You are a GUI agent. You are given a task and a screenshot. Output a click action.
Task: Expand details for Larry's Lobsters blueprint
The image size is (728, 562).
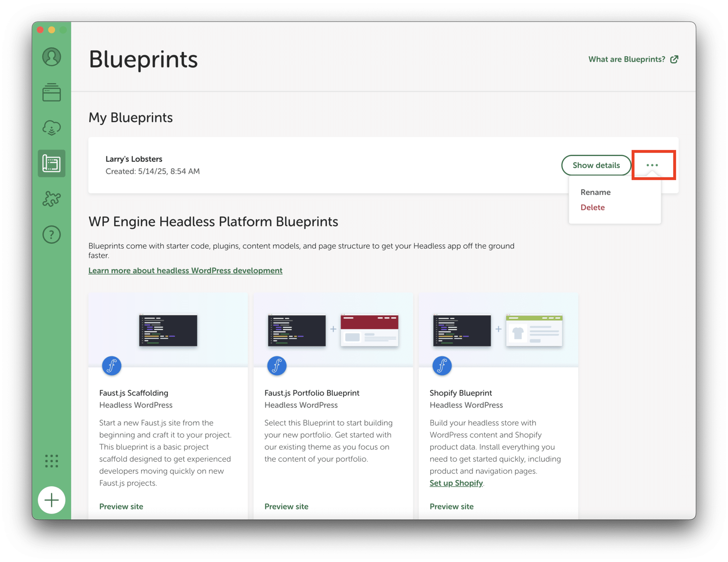click(x=596, y=165)
